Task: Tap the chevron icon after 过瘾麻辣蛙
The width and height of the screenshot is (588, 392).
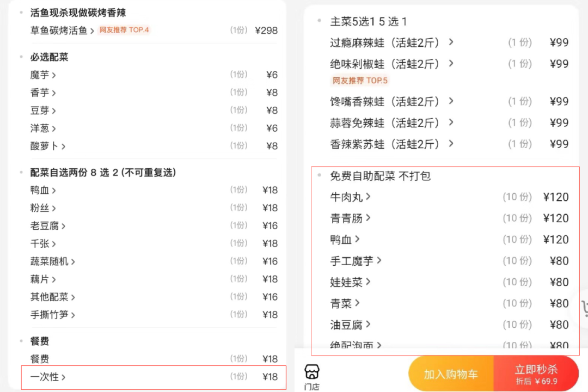Action: pos(451,42)
